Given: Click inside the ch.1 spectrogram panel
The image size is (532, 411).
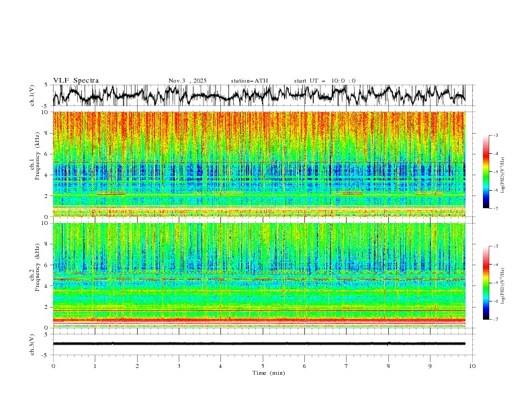Looking at the screenshot, I should [x=259, y=164].
